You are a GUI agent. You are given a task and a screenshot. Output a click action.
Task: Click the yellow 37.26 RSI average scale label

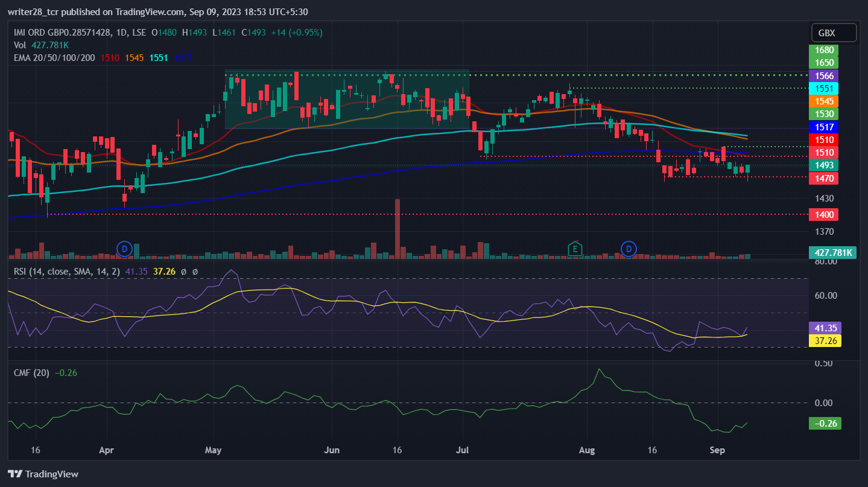825,340
